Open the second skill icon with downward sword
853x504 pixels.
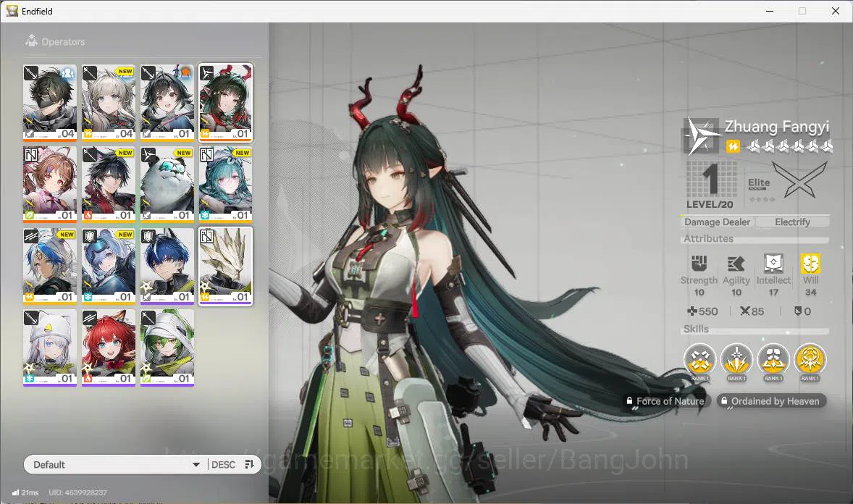[736, 359]
